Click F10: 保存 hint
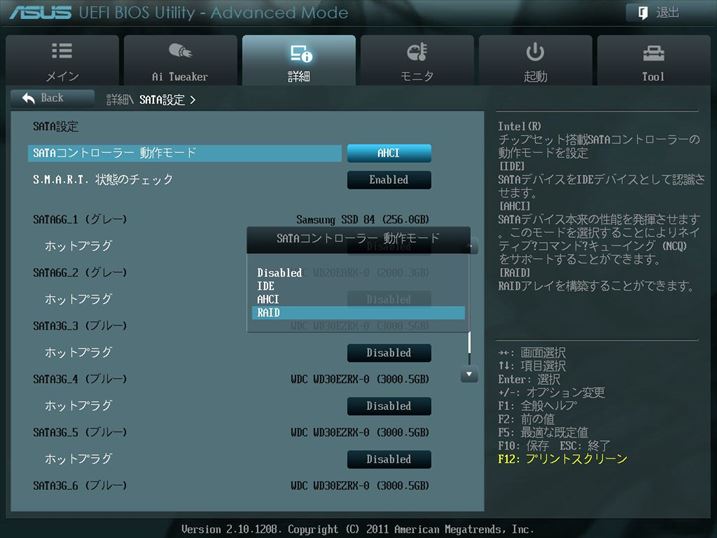This screenshot has width=717, height=538. click(523, 446)
